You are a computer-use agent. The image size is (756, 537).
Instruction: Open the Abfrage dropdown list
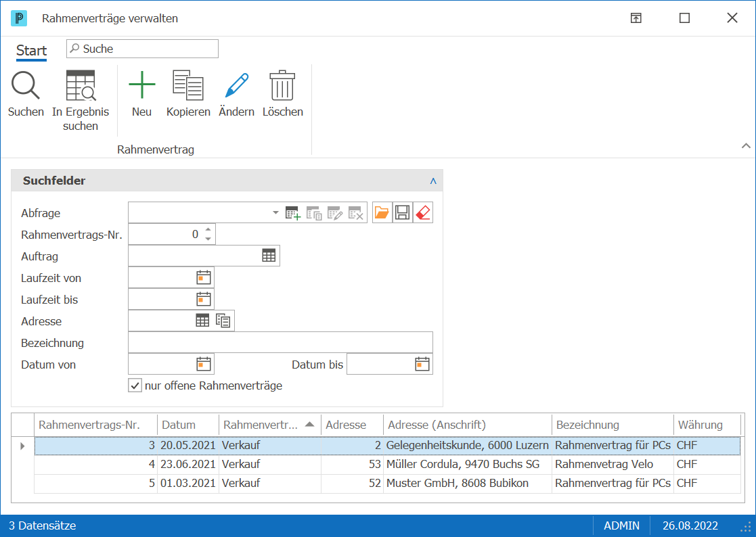pos(275,212)
